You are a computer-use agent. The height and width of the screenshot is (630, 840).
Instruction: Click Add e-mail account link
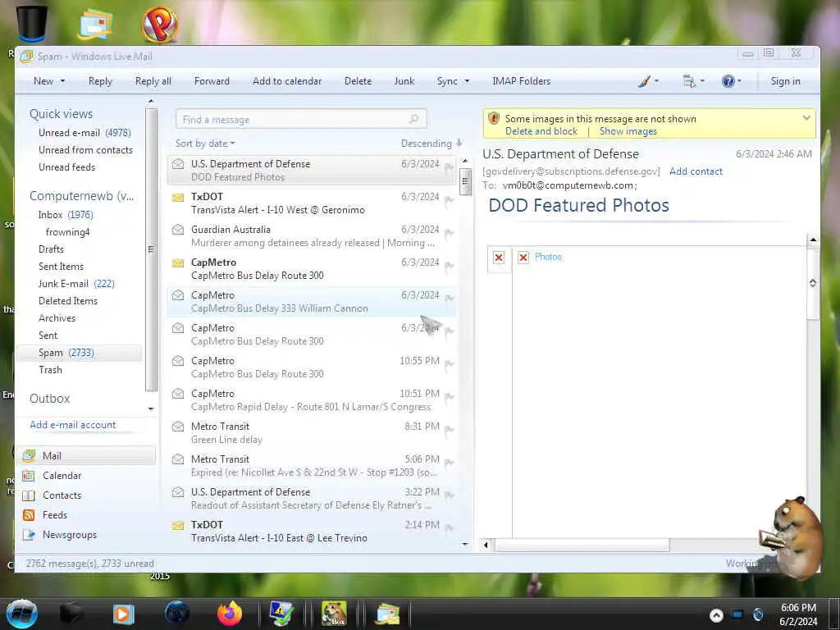click(x=72, y=425)
